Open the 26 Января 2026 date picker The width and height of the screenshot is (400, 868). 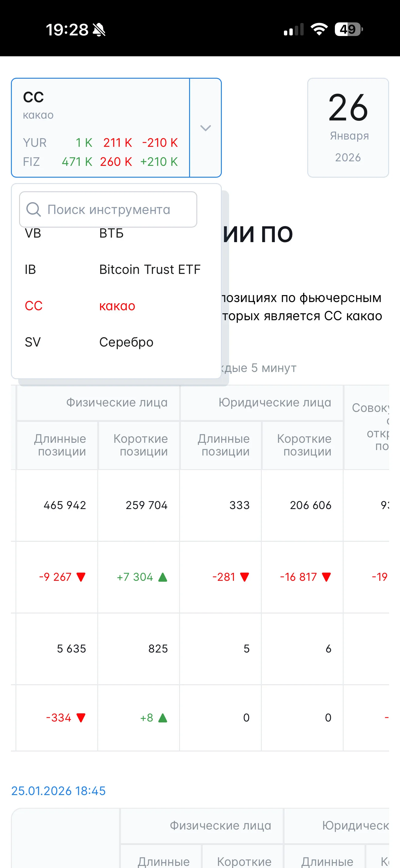[x=348, y=128]
